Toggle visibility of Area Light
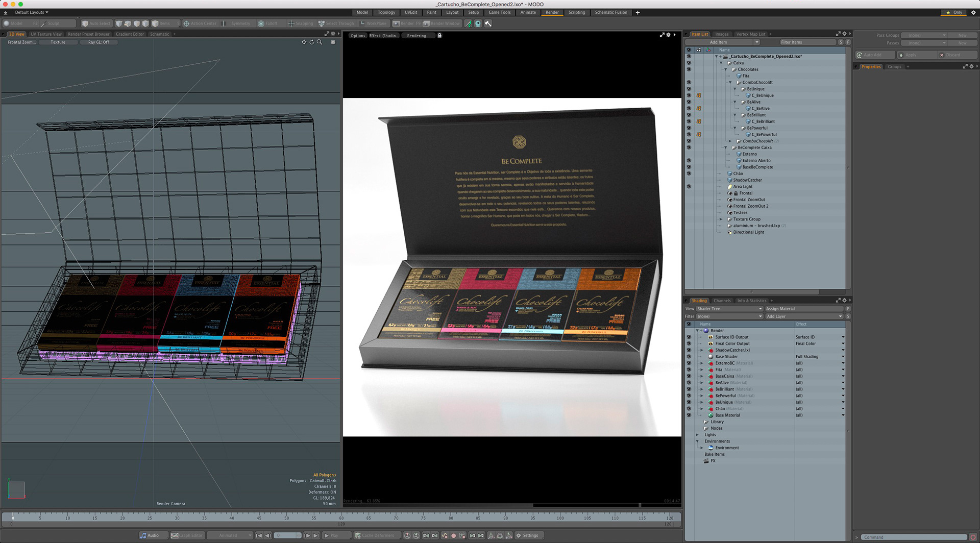The height and width of the screenshot is (543, 980). [x=689, y=187]
